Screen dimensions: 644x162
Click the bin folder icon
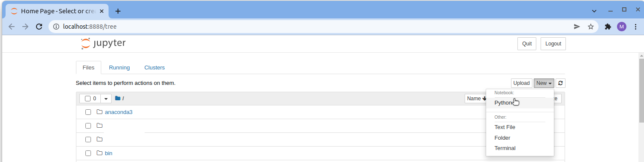pos(100,153)
